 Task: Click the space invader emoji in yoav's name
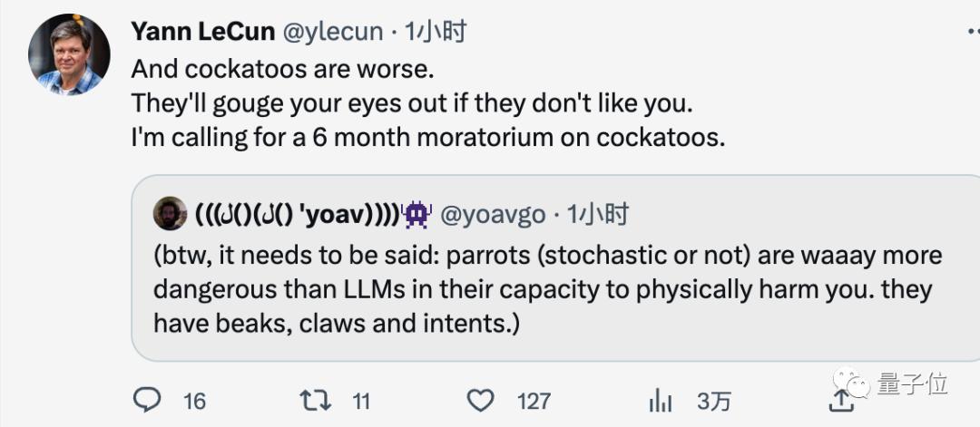(x=417, y=215)
